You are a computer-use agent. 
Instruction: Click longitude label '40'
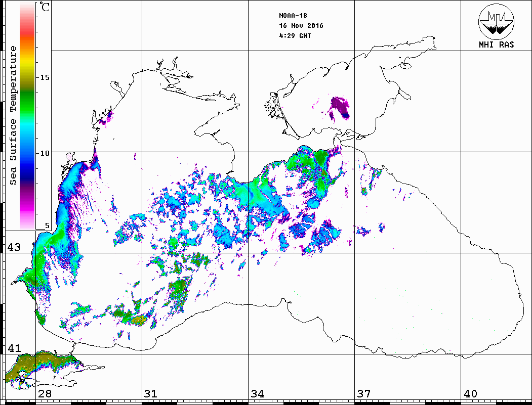[x=470, y=394]
